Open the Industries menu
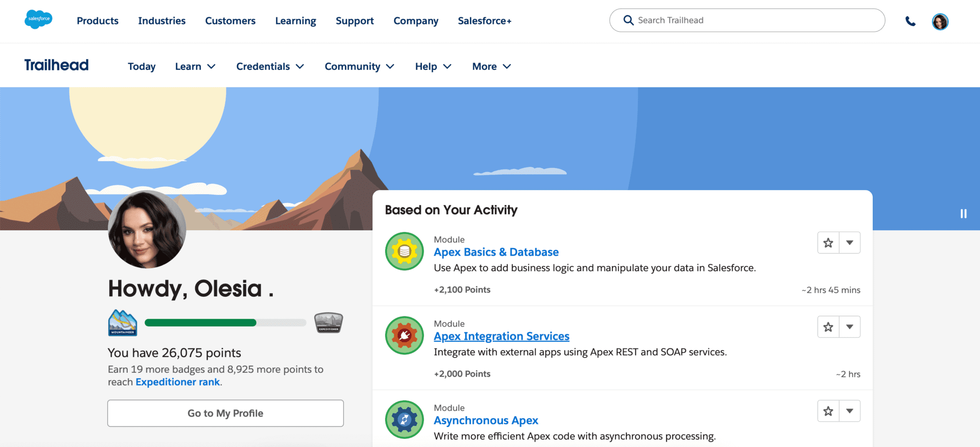 point(161,21)
